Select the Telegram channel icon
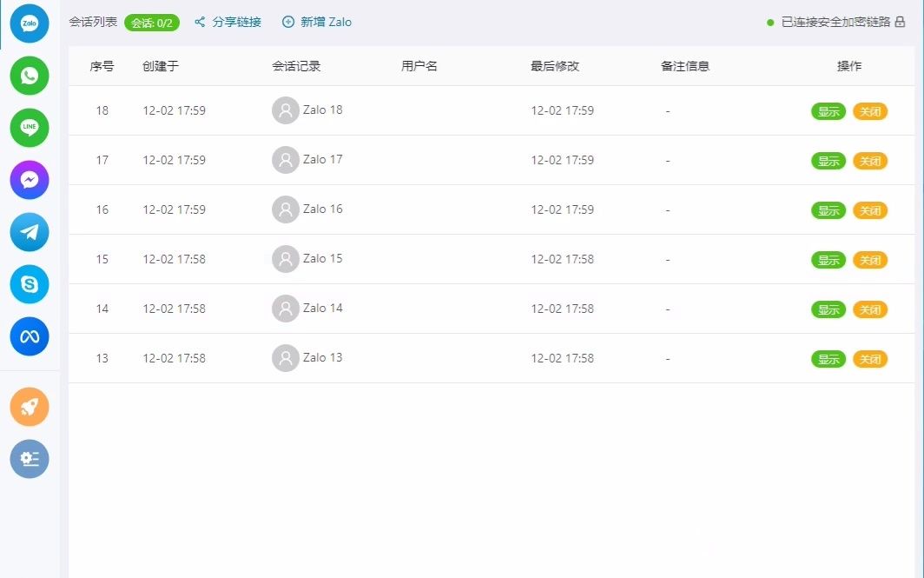Image resolution: width=924 pixels, height=578 pixels. (x=29, y=232)
